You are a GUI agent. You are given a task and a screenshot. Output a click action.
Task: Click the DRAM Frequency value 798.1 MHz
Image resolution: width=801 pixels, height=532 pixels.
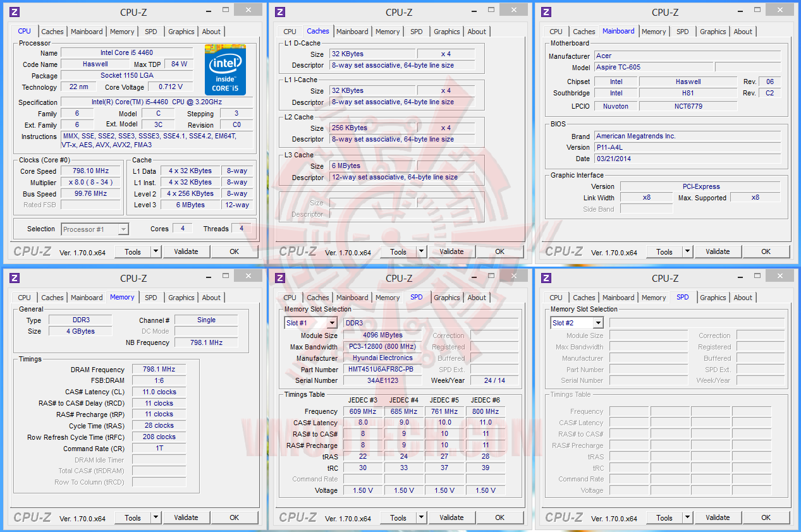159,369
